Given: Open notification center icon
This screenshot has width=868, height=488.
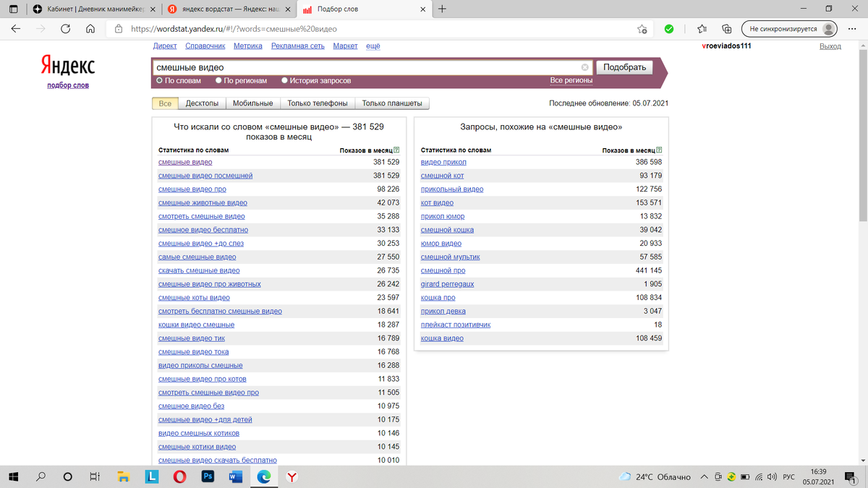Looking at the screenshot, I should (852, 477).
